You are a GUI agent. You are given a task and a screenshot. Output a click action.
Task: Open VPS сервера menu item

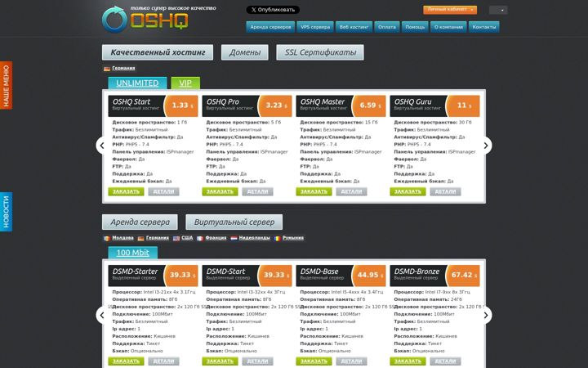tap(315, 27)
